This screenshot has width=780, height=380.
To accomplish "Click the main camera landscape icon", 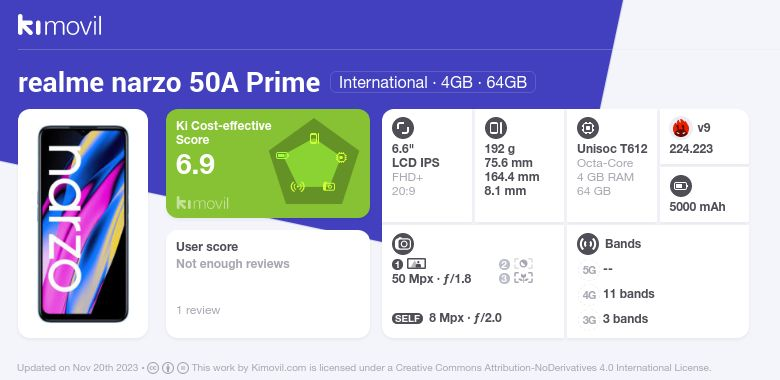I will (x=416, y=264).
